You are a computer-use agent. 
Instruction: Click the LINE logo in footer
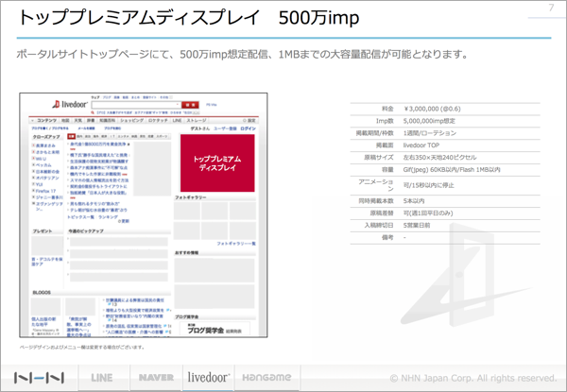(102, 378)
